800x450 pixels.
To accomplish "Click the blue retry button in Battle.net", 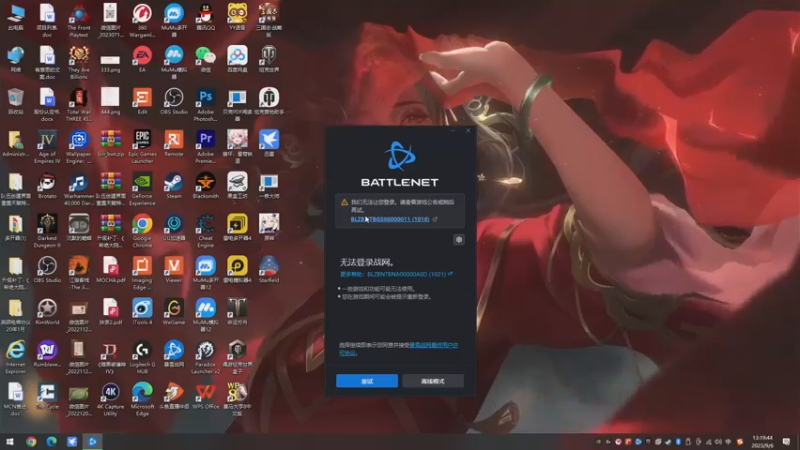I will (x=367, y=381).
